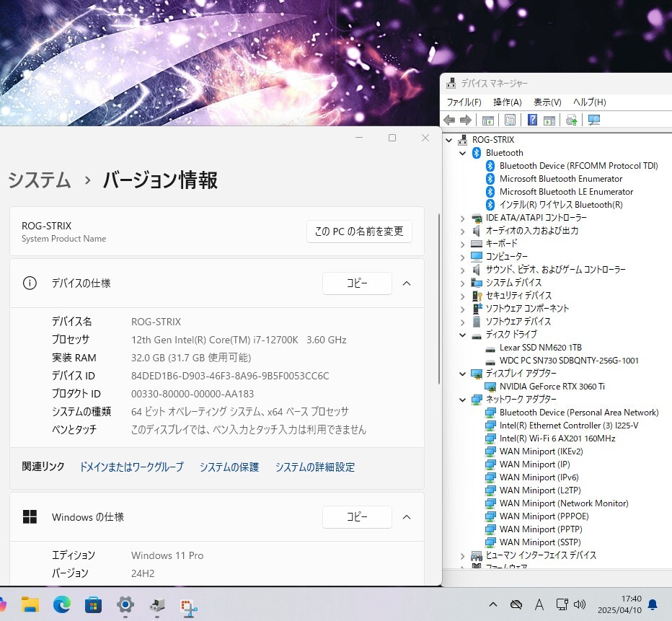Select NVIDIA GeForce RTX 3060 Ti device
This screenshot has width=672, height=621.
point(552,387)
